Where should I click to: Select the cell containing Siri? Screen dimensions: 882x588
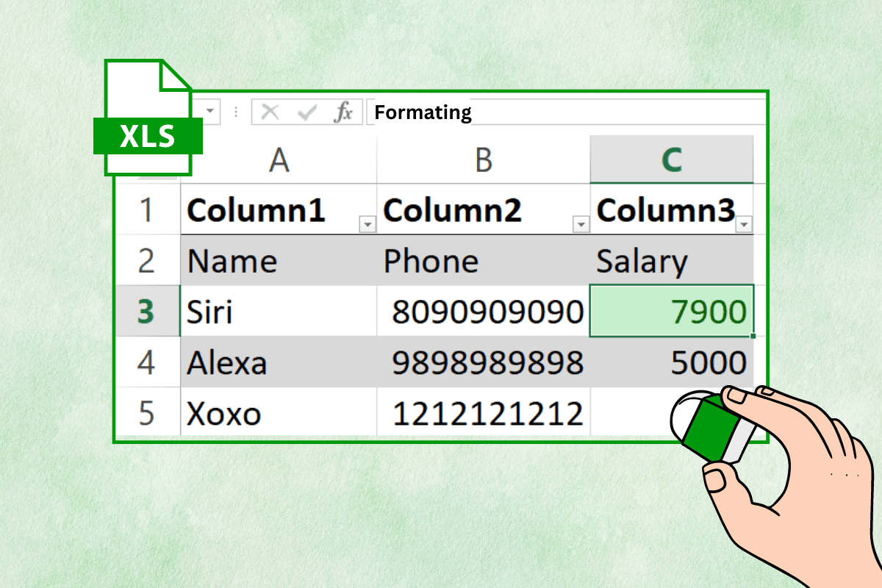click(x=278, y=310)
